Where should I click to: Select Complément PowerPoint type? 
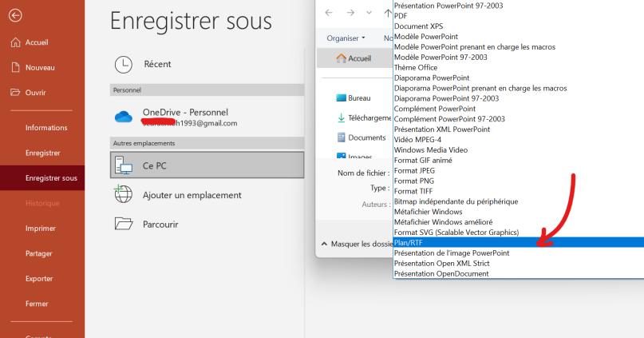coord(435,109)
